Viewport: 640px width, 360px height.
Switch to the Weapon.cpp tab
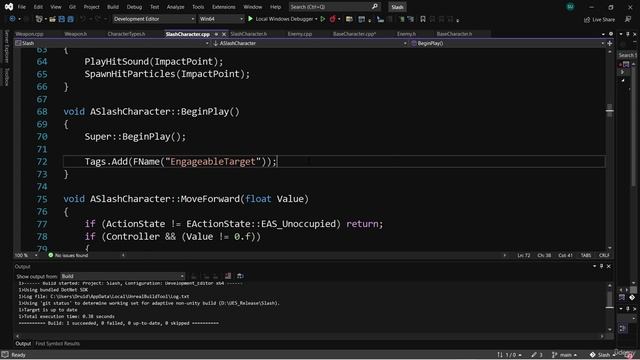[29, 34]
